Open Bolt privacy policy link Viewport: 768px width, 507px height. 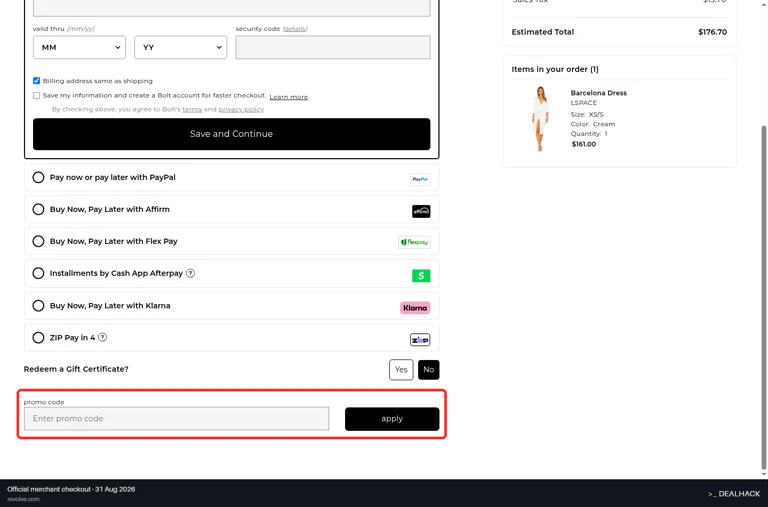[x=241, y=109]
